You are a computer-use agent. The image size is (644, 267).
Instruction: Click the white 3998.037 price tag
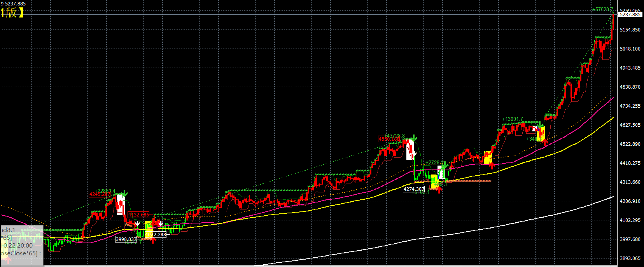pyautogui.click(x=126, y=239)
